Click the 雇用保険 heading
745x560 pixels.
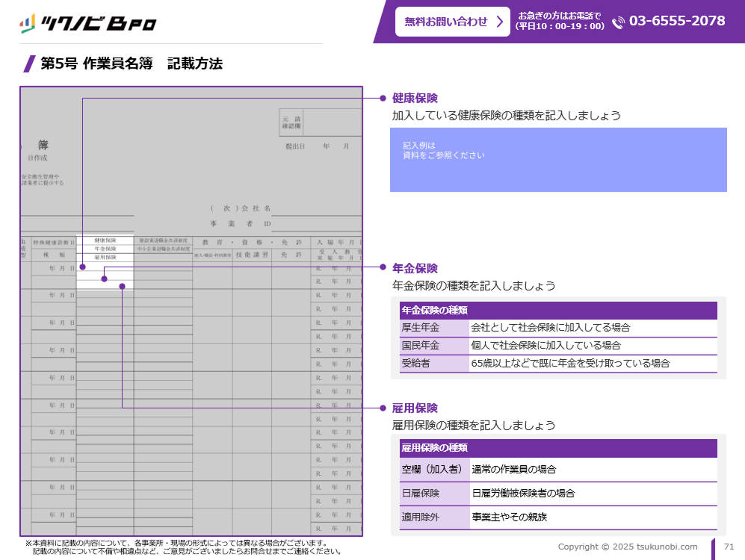415,408
